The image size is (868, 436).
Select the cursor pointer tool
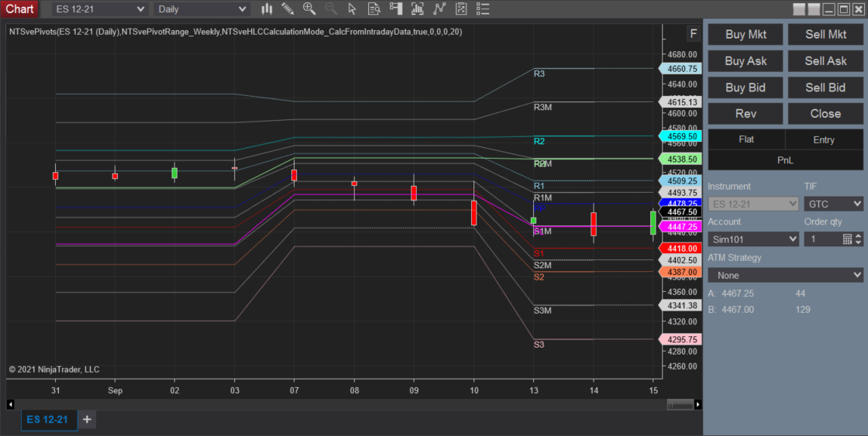pyautogui.click(x=353, y=9)
